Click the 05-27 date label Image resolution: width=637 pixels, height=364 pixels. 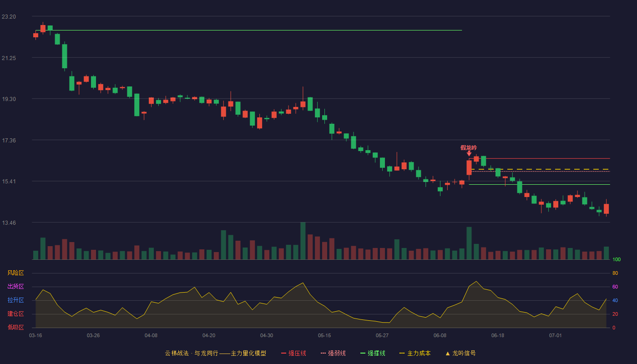tap(382, 335)
